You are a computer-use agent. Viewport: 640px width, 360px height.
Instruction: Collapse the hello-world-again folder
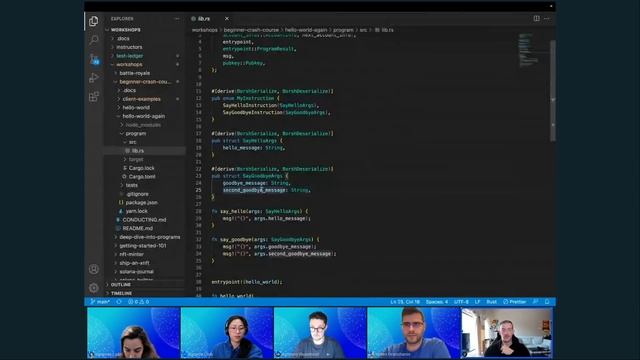click(144, 116)
